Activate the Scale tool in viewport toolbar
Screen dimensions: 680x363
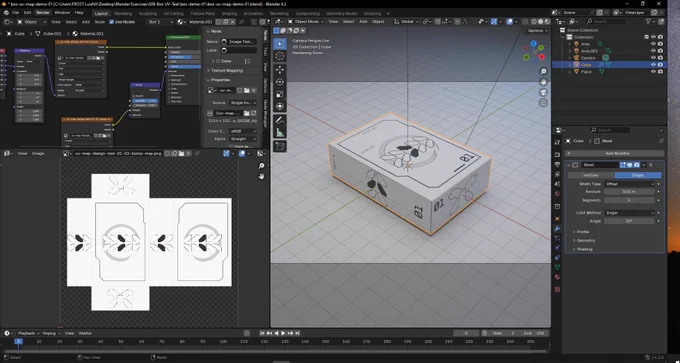280,94
